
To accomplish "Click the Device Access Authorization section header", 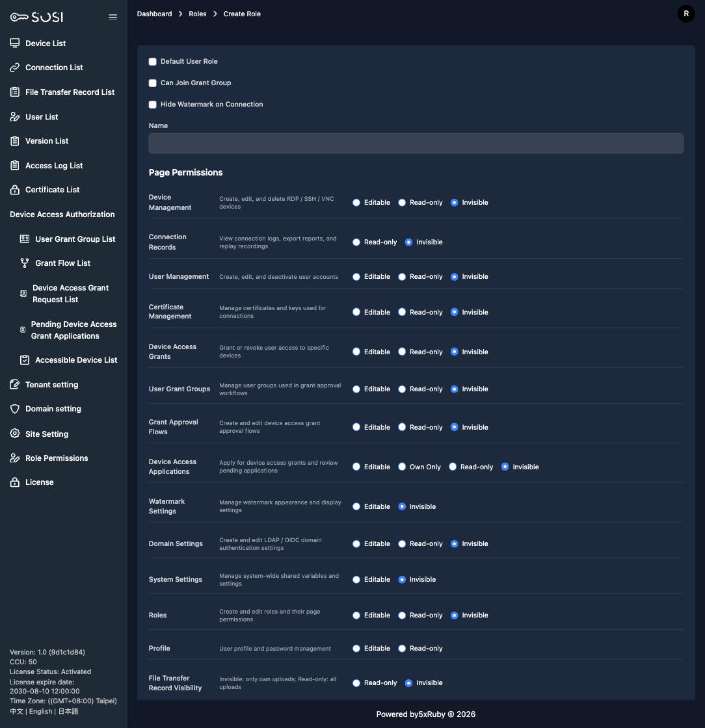I will 62,214.
